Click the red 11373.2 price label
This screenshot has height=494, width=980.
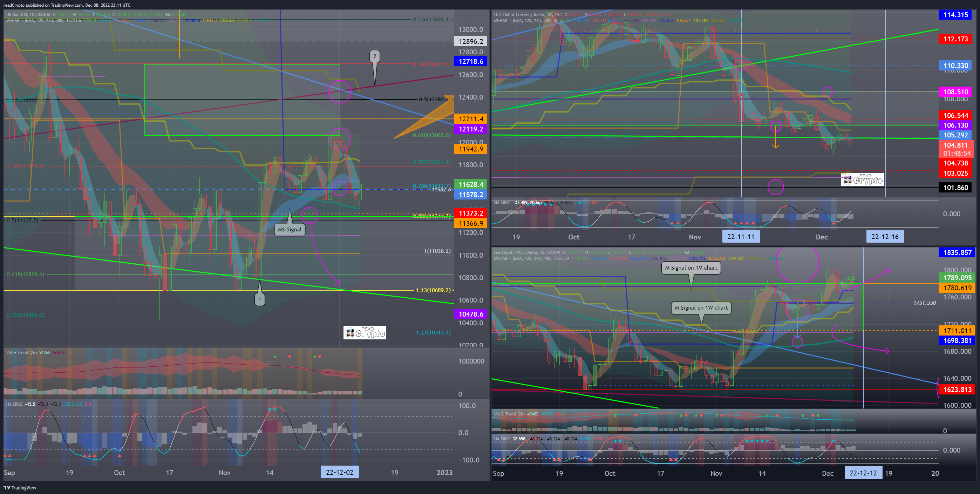tap(470, 213)
